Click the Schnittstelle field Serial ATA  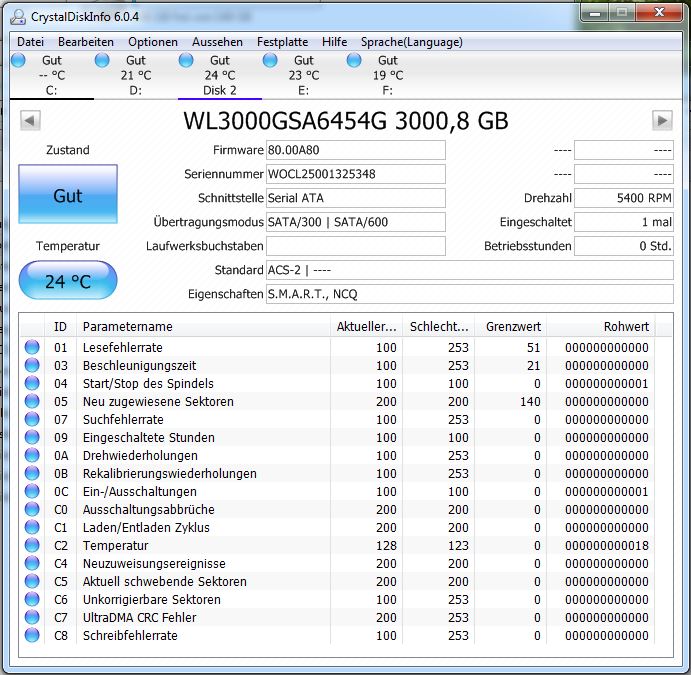click(x=356, y=198)
